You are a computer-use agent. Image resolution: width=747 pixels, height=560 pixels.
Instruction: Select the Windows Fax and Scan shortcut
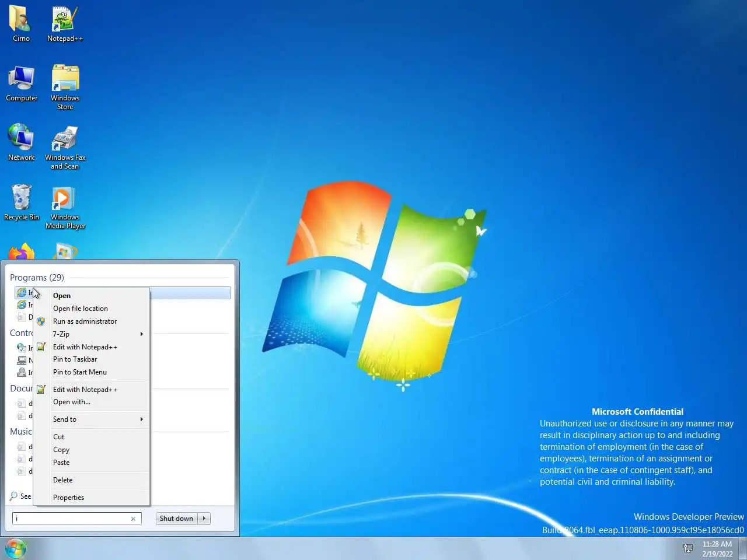(65, 147)
